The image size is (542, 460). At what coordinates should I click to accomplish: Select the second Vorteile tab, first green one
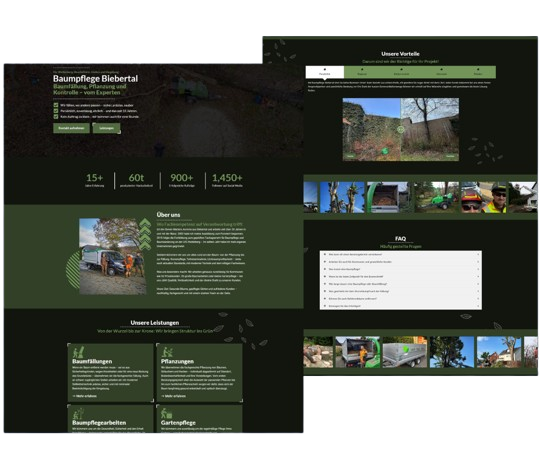362,72
